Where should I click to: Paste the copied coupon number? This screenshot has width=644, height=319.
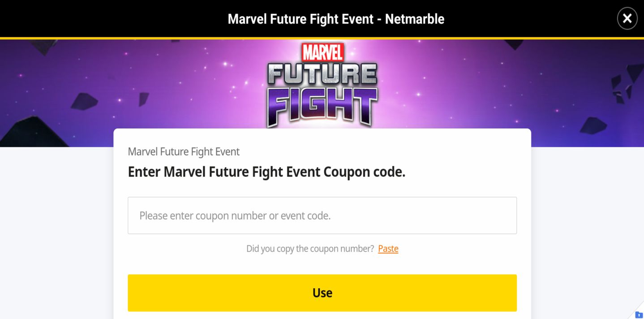coord(388,249)
